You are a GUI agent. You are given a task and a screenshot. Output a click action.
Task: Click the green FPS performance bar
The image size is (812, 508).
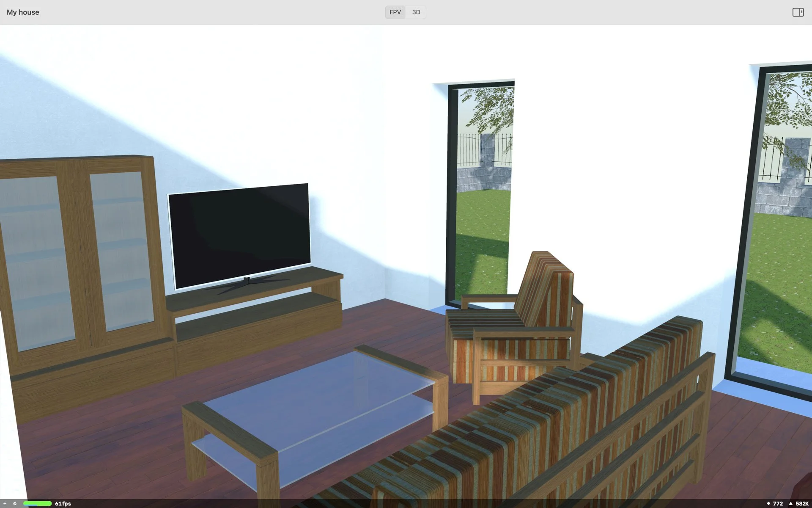pos(37,503)
